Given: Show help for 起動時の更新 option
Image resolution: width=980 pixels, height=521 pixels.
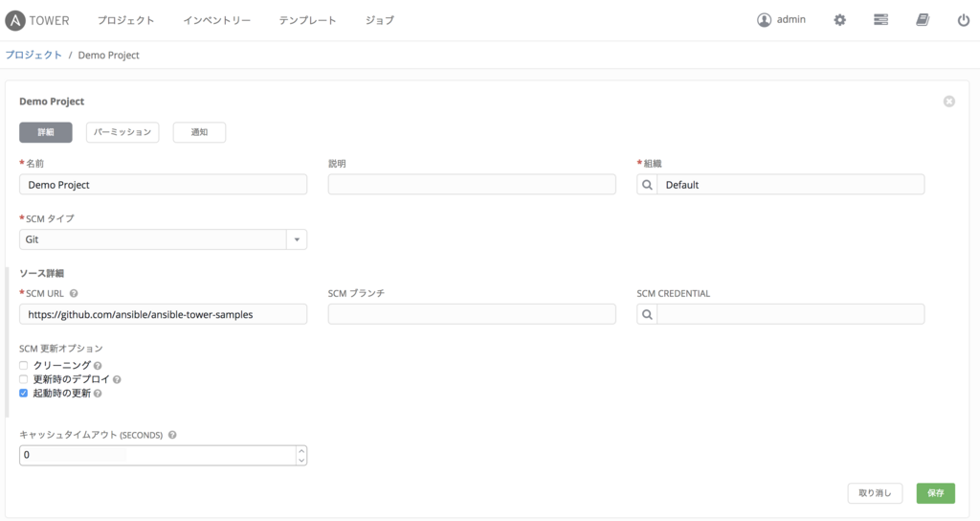Looking at the screenshot, I should tap(98, 394).
